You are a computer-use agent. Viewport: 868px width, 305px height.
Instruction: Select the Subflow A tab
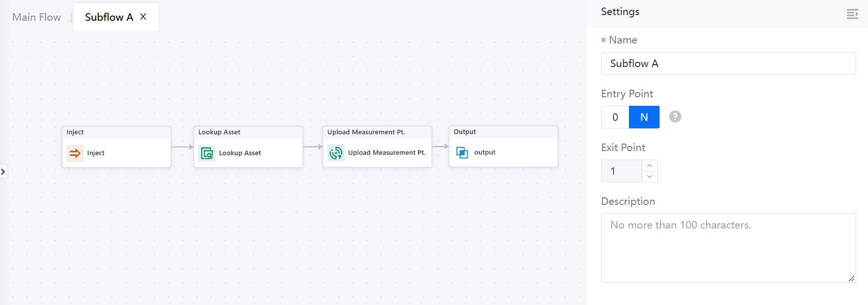[109, 17]
